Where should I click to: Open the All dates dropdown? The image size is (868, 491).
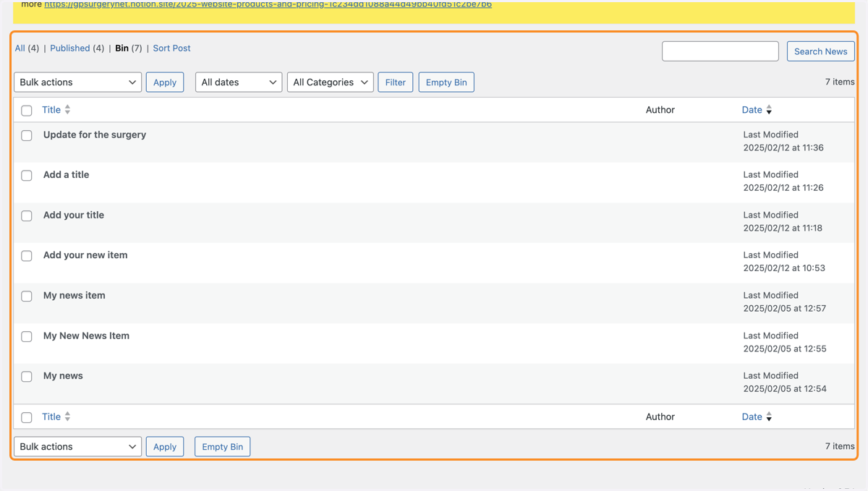(x=239, y=82)
